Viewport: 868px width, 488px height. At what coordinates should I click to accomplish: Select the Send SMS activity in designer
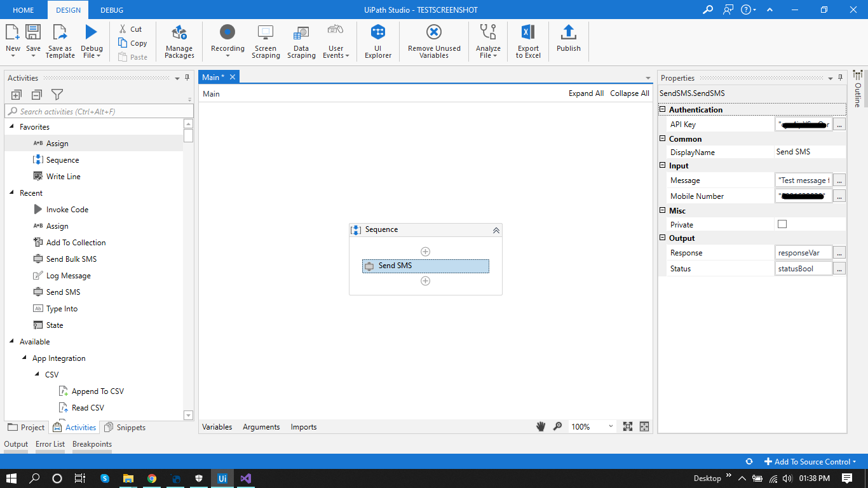coord(426,266)
